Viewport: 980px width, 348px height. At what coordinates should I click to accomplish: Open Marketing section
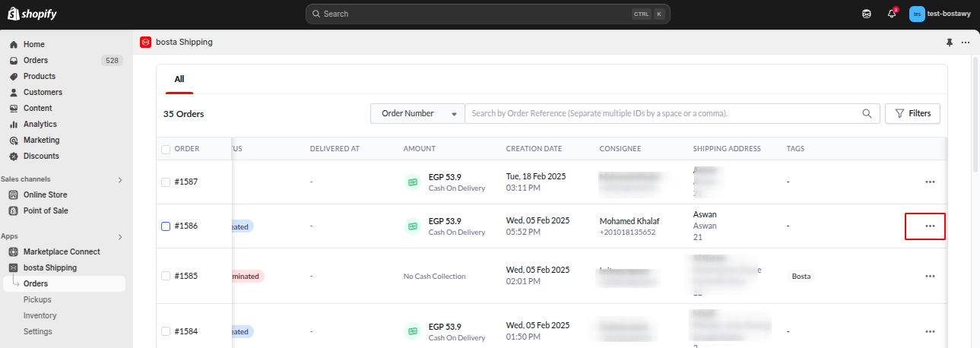pos(41,140)
